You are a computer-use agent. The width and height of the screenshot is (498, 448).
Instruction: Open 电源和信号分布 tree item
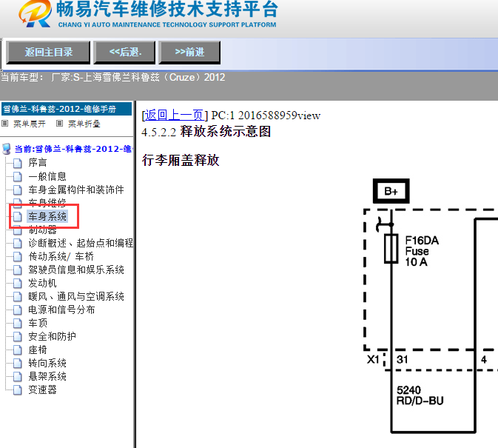click(x=61, y=310)
